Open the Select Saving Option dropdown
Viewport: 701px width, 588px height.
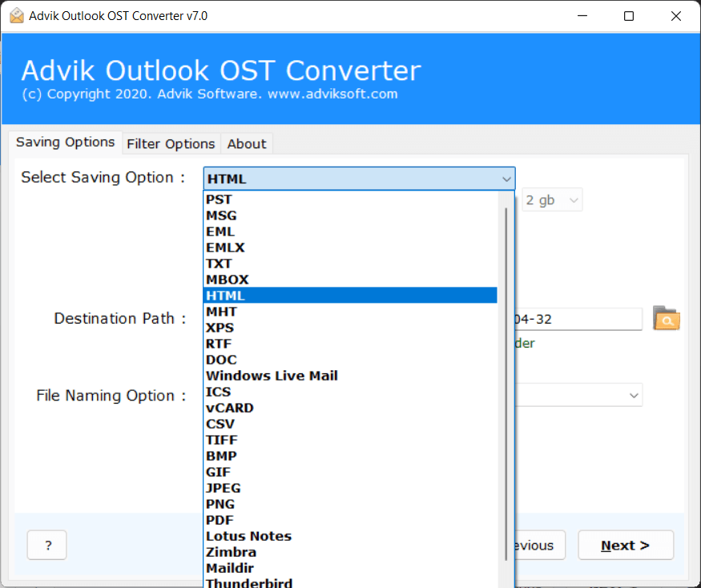coord(359,179)
